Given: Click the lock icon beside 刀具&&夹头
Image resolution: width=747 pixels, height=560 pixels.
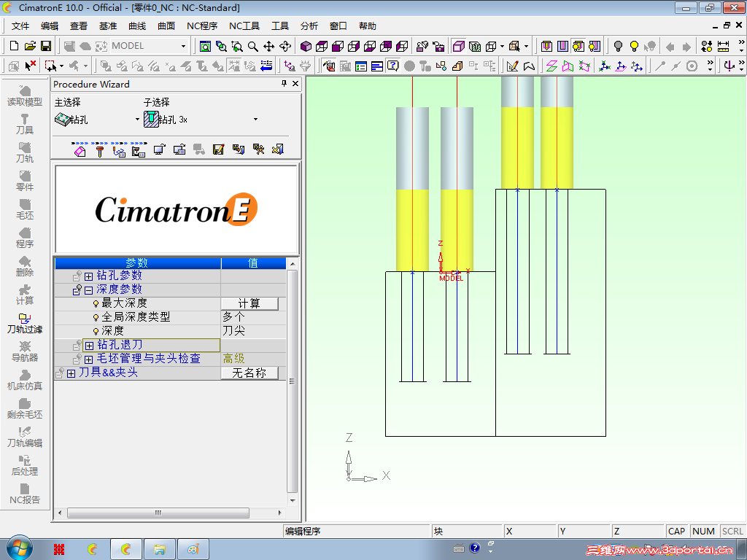Looking at the screenshot, I should 60,373.
